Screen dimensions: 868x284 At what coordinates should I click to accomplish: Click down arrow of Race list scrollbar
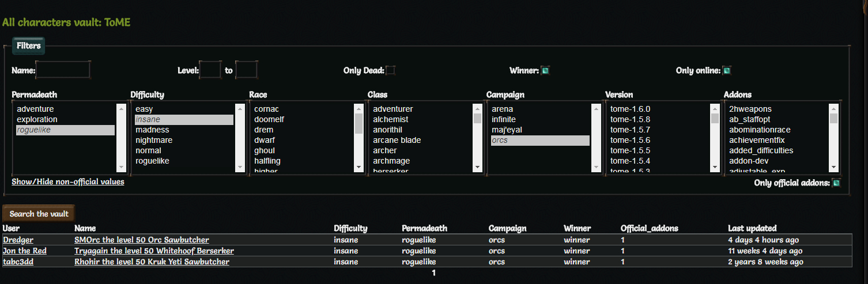[358, 167]
